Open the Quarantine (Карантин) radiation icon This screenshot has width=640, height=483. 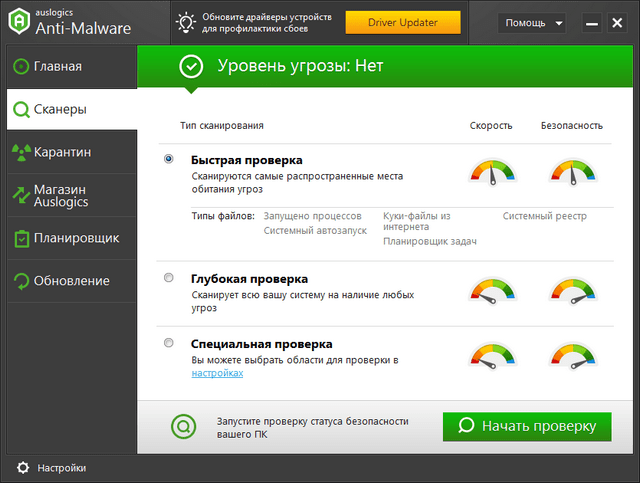tap(20, 152)
